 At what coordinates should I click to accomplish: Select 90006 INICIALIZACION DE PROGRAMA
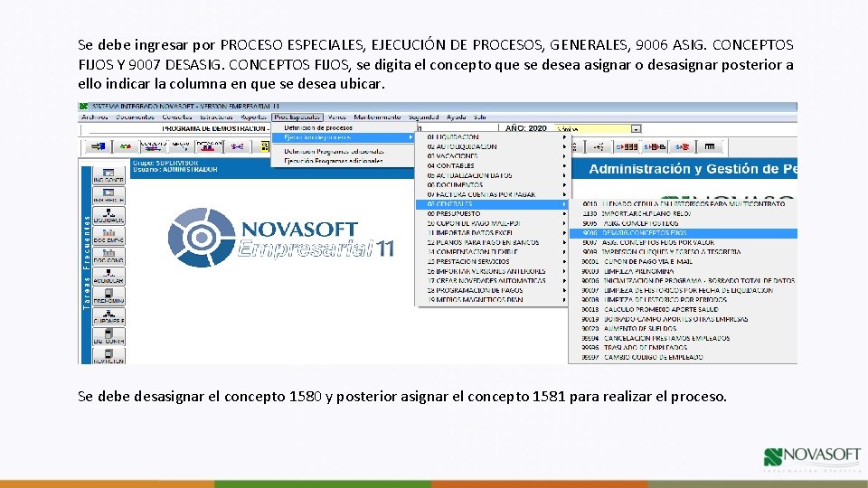[684, 280]
